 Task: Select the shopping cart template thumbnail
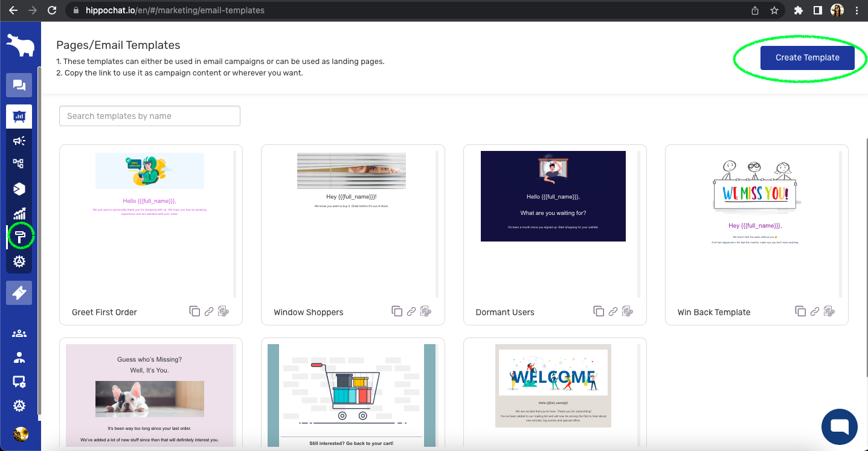352,392
